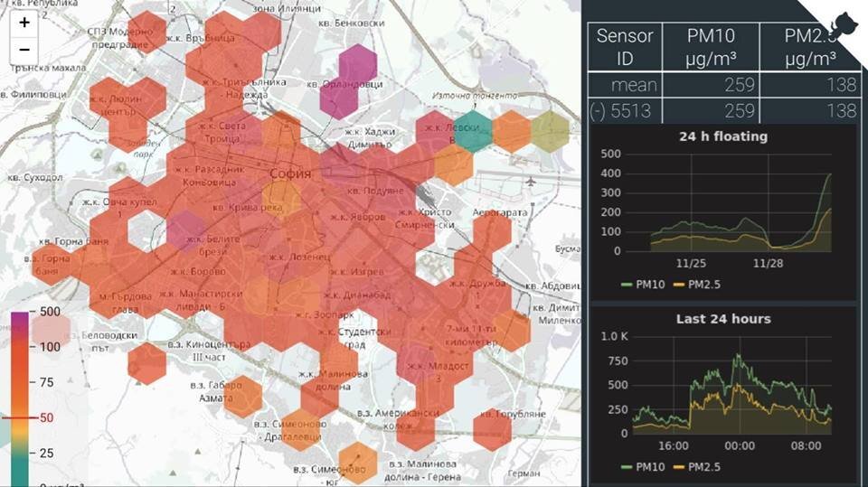The height and width of the screenshot is (487, 868).
Task: Click the PM10 µg/m³ column header
Action: pos(711,47)
